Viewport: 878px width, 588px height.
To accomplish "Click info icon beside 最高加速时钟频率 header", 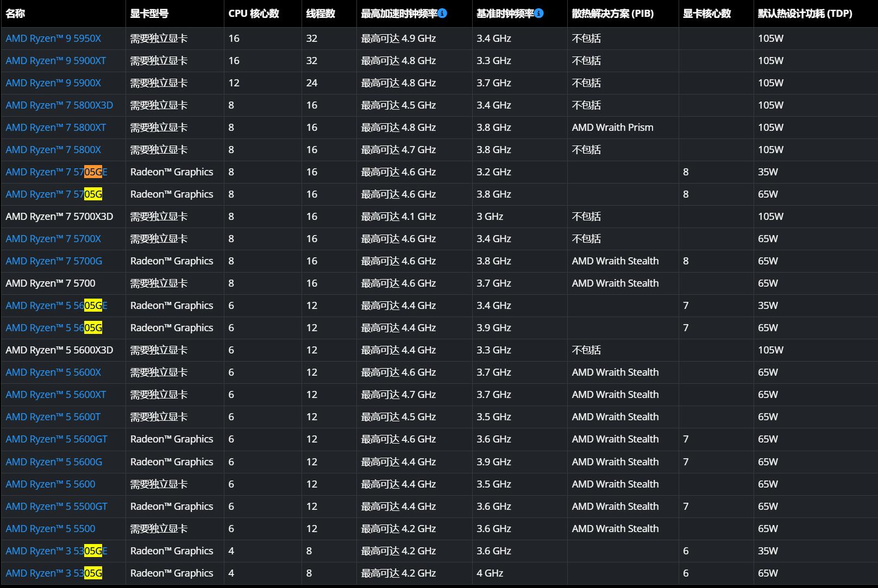I will [442, 13].
